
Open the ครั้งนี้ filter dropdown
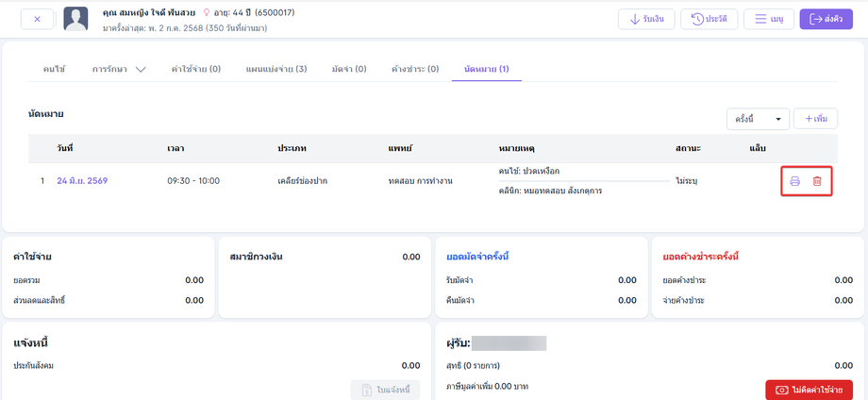pyautogui.click(x=758, y=119)
